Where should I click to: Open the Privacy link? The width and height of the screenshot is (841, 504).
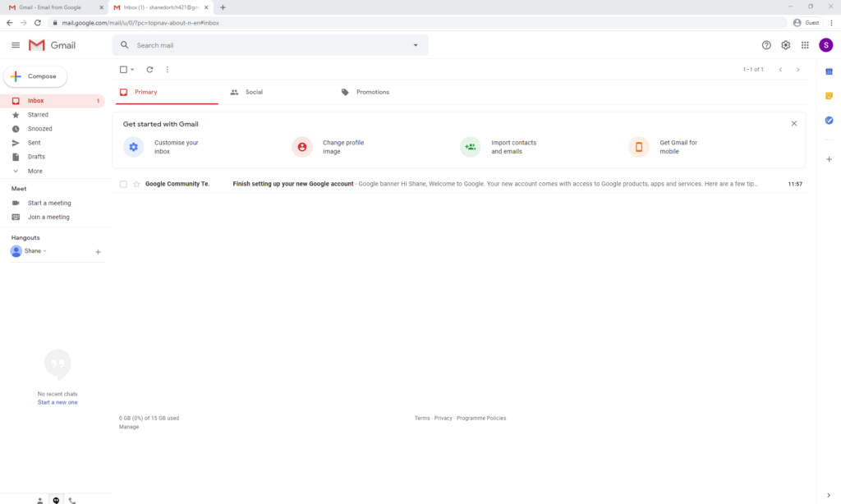tap(443, 418)
